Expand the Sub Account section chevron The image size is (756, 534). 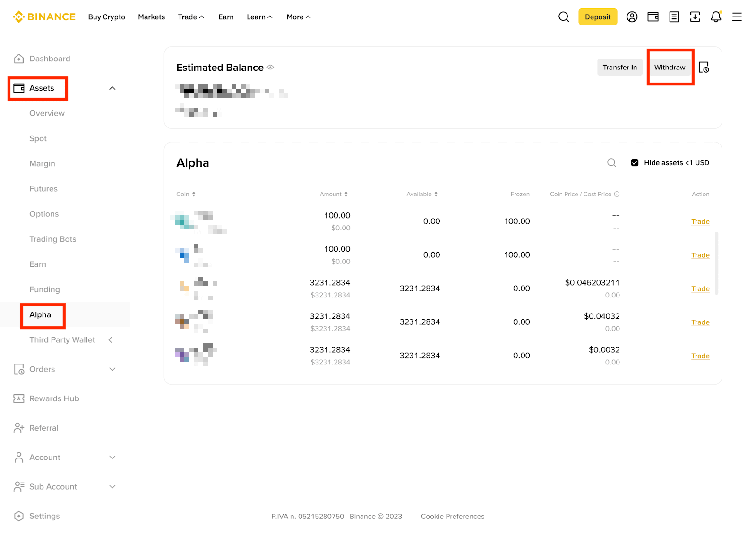coord(112,487)
